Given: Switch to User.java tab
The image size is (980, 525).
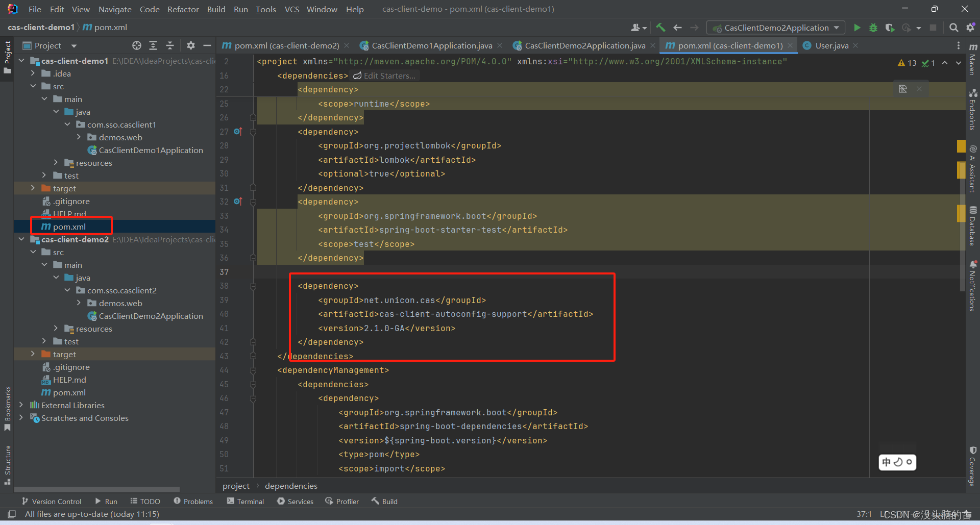Looking at the screenshot, I should tap(831, 45).
